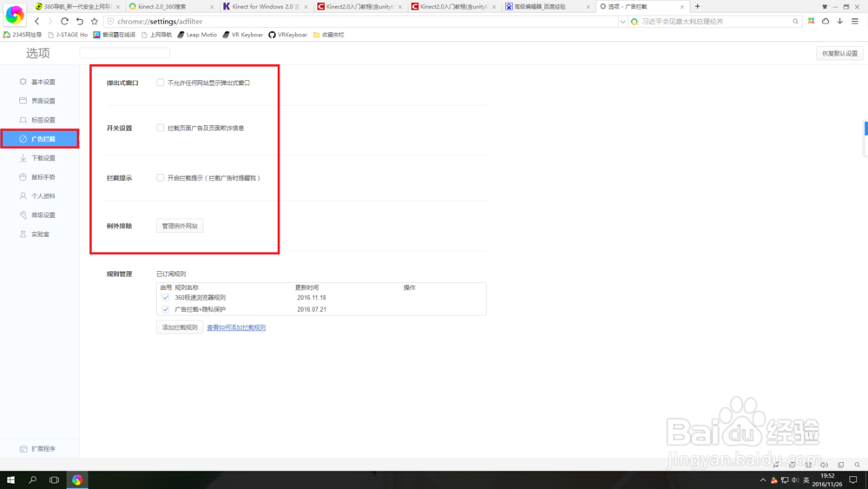Uncheck the 360极速浏览器规则 rule checkbox
Viewport: 868px width, 489px height.
tap(166, 297)
